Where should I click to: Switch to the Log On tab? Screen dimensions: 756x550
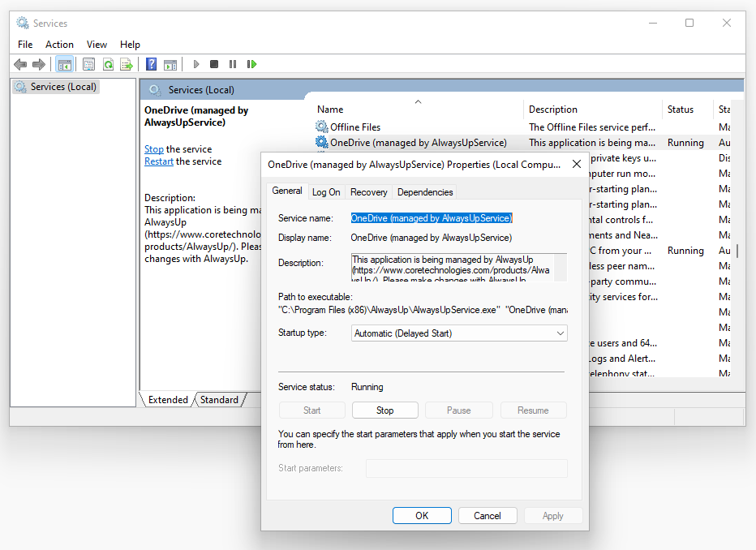coord(326,192)
